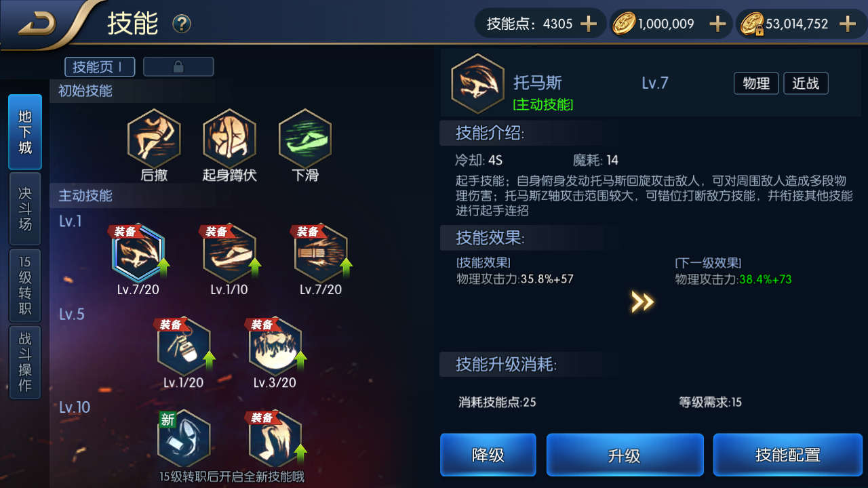Click the 降级 downgrade button
Image resolution: width=868 pixels, height=488 pixels.
488,455
